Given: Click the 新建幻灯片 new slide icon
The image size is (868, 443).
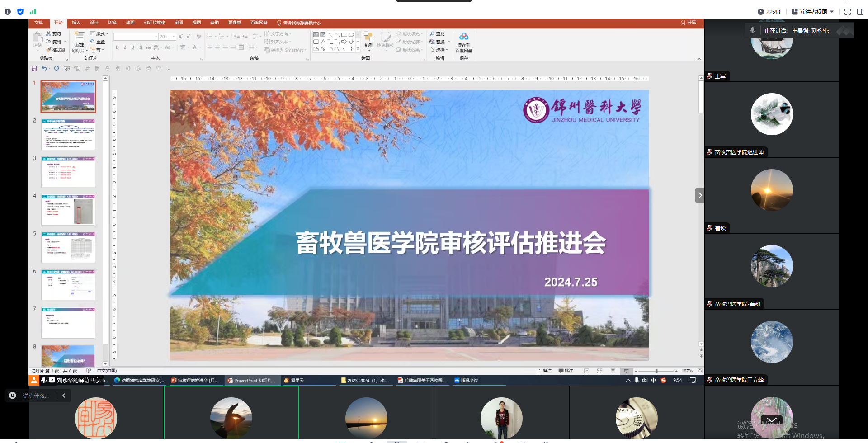Looking at the screenshot, I should (80, 37).
